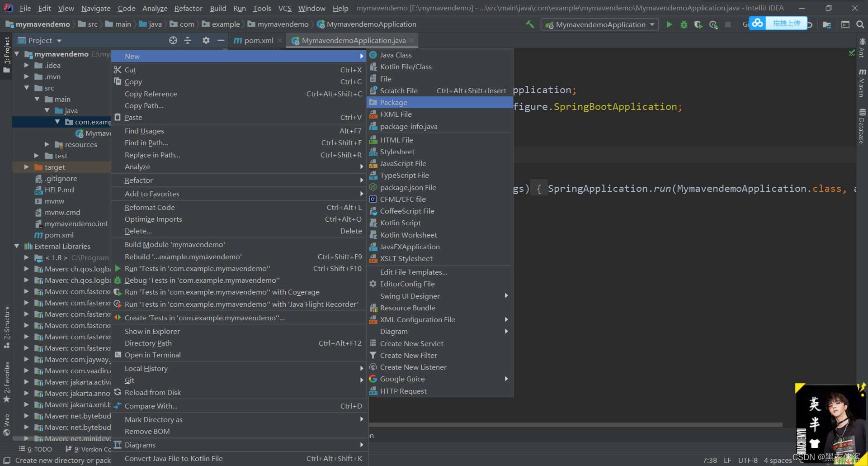868x466 pixels.
Task: Open the Ant tool window
Action: (x=862, y=48)
